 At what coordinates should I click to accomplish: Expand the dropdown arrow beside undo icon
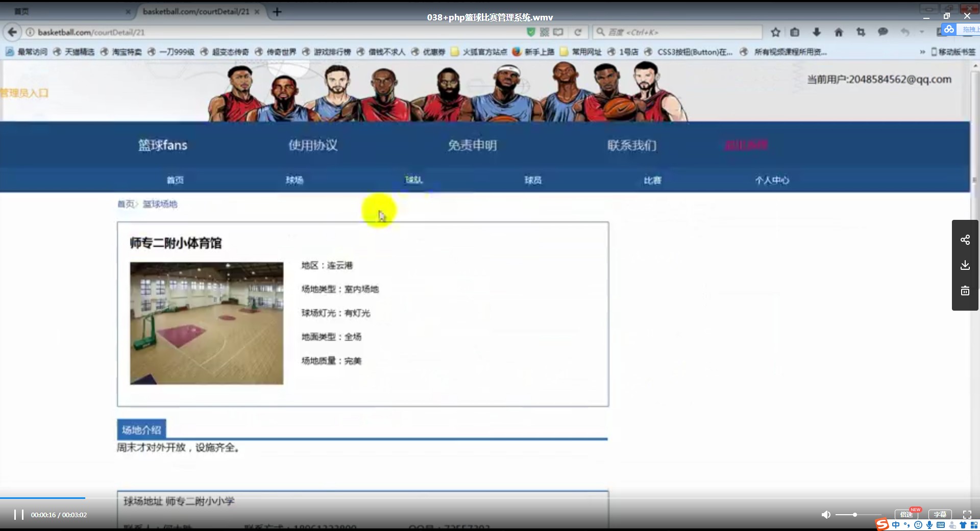(x=922, y=32)
